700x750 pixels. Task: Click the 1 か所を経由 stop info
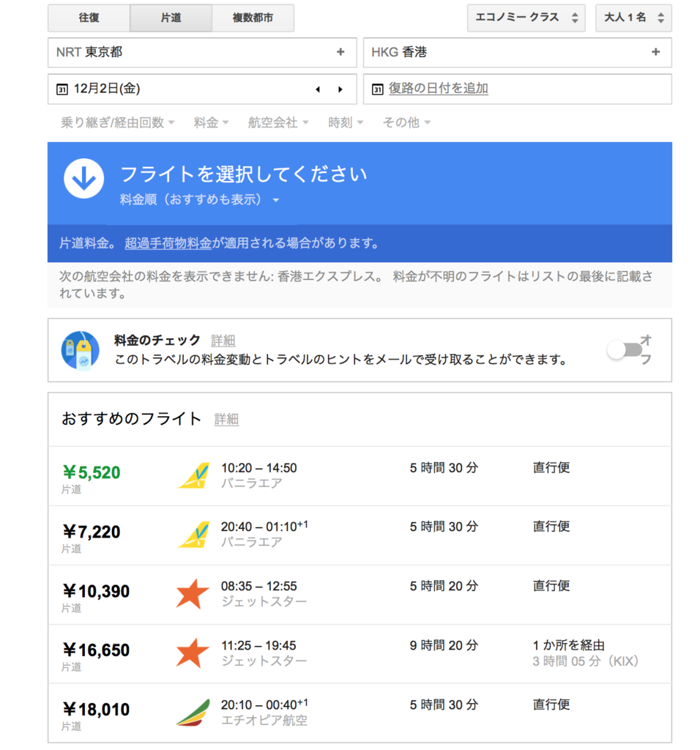pos(568,645)
